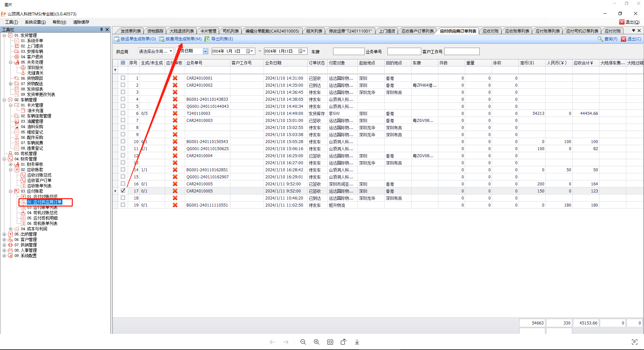This screenshot has width=644, height=350.
Task: Click the query (查询) magnifier icon
Action: [x=600, y=39]
